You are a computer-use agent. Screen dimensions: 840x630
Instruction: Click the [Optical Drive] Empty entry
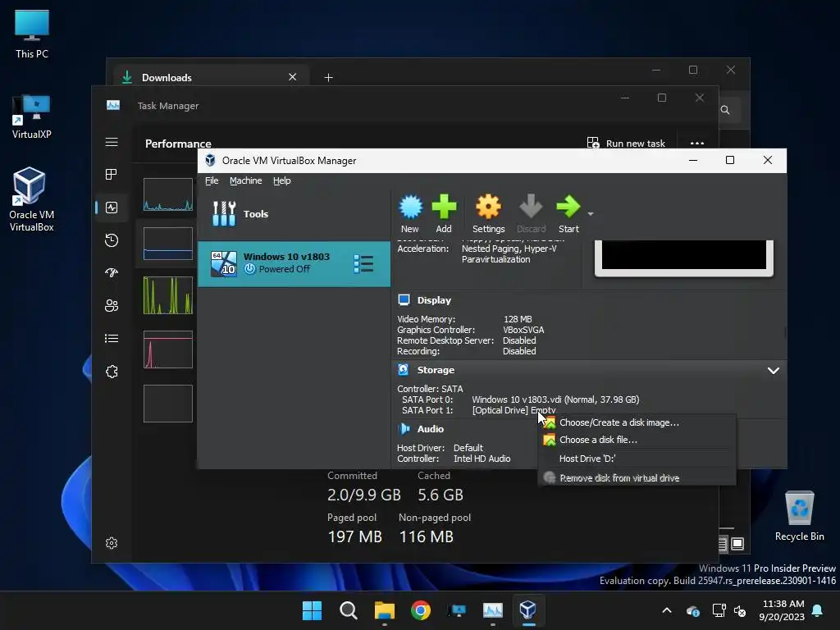tap(514, 410)
